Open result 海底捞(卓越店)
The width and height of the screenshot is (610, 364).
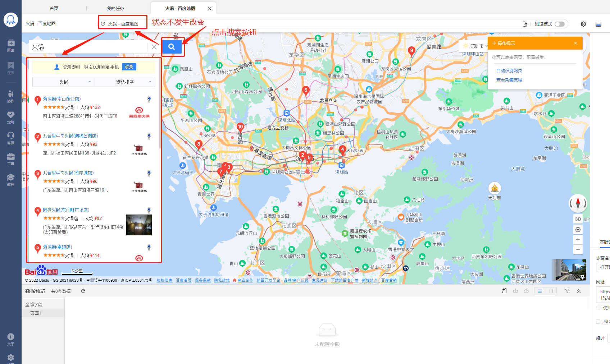(x=58, y=247)
